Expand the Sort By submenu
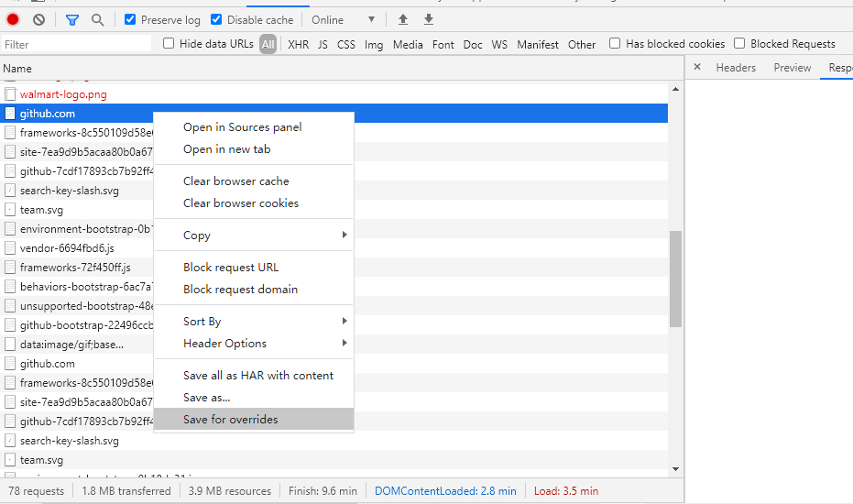 click(254, 321)
